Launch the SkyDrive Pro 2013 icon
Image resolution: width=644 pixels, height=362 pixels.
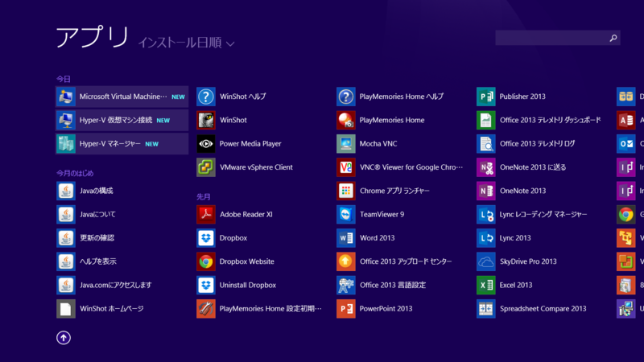[x=486, y=261]
